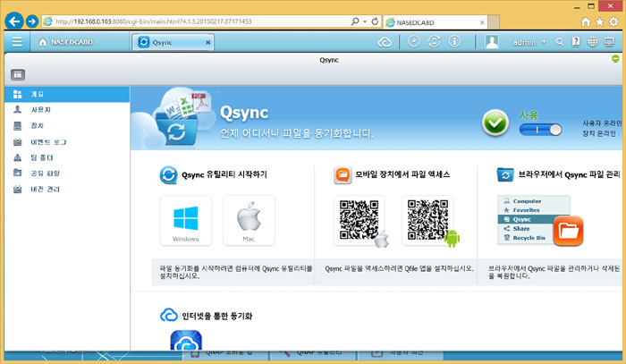
Task: Click the browser forward arrow button
Action: pyautogui.click(x=32, y=21)
